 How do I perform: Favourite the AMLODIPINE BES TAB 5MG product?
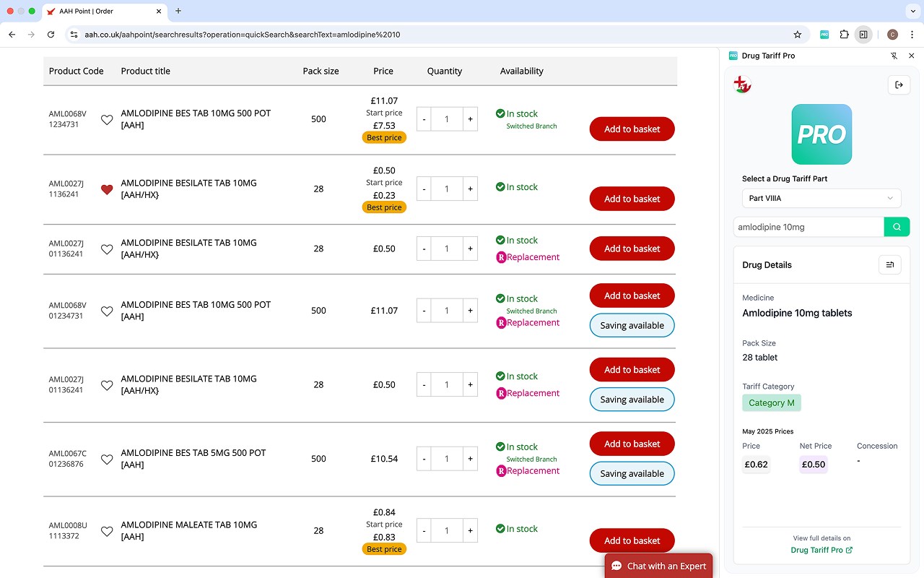pos(107,460)
